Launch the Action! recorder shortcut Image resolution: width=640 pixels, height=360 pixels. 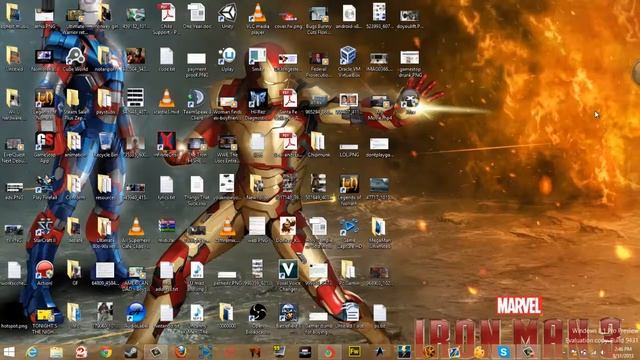(44, 273)
